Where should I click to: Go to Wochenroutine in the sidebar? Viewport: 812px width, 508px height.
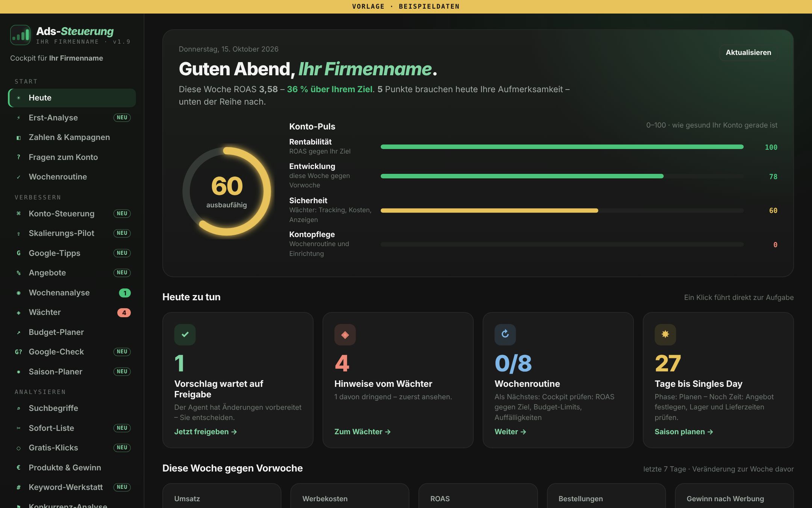click(72, 177)
